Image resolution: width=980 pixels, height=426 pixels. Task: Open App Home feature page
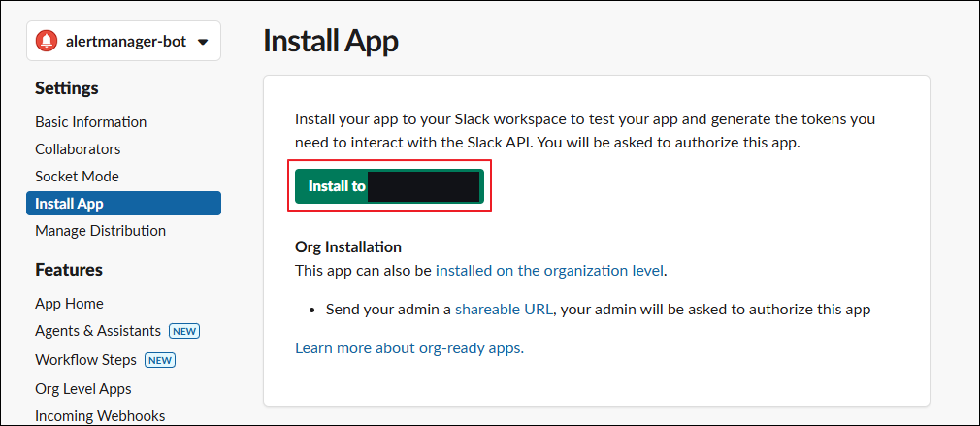coord(69,304)
